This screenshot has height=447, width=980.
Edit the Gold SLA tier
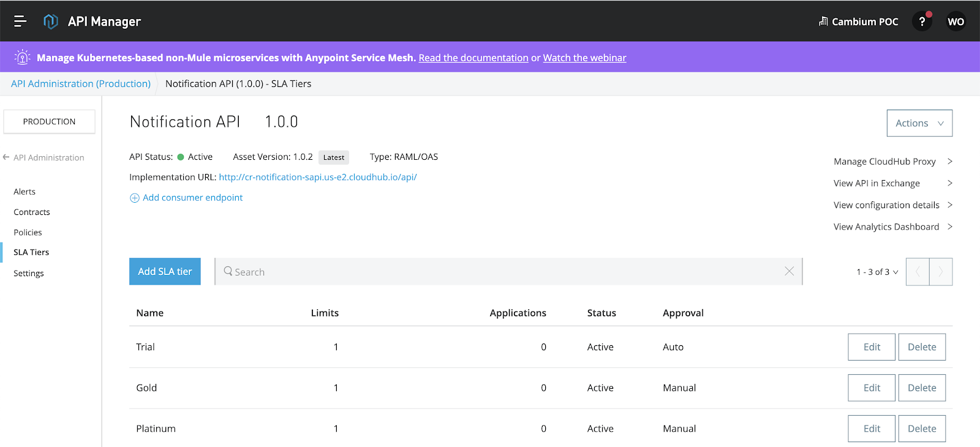point(871,388)
